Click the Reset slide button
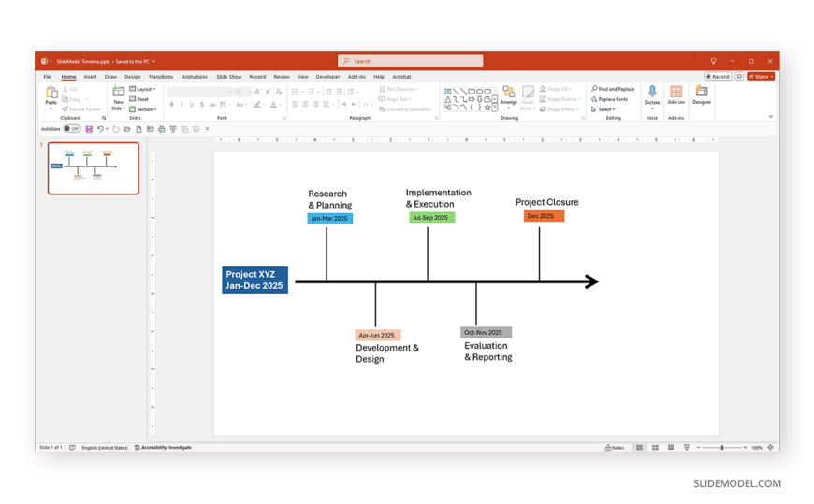814x504 pixels. click(x=139, y=99)
